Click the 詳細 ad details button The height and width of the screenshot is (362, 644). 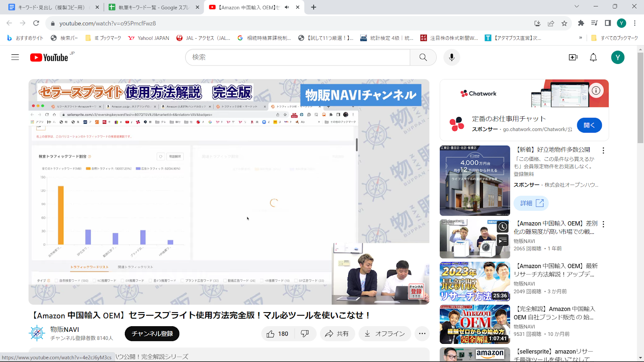pyautogui.click(x=531, y=203)
